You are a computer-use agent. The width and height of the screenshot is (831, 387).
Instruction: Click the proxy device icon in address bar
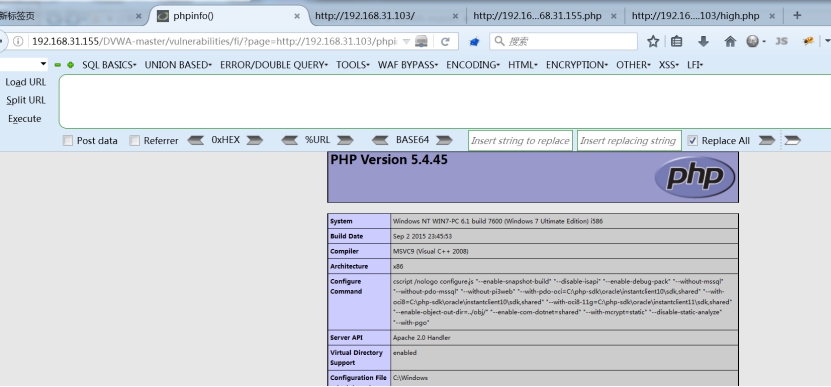421,41
